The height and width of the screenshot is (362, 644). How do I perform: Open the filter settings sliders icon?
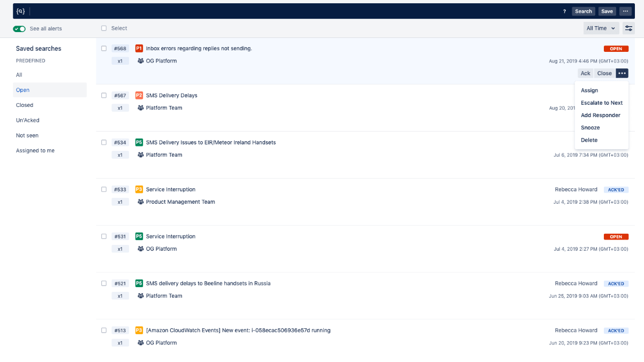point(628,28)
